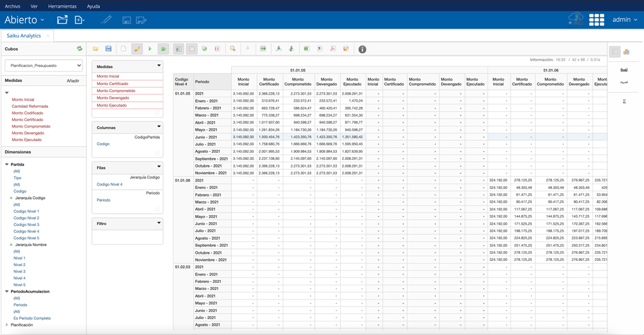Click the Añadir link in Medidas
The width and height of the screenshot is (644, 335).
point(73,81)
